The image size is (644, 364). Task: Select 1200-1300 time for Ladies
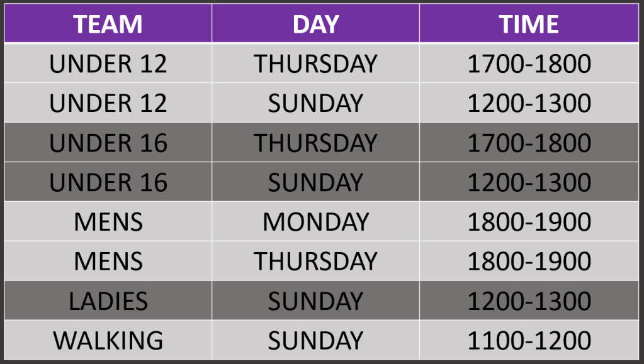coord(529,301)
